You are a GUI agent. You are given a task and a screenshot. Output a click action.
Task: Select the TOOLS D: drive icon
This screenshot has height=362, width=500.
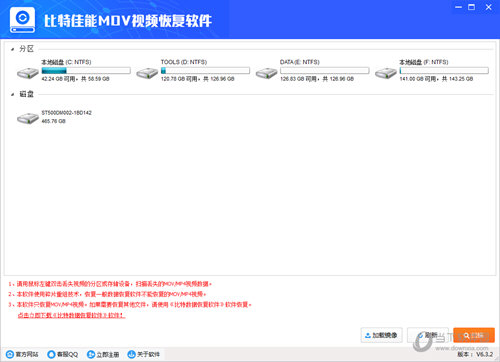point(147,73)
